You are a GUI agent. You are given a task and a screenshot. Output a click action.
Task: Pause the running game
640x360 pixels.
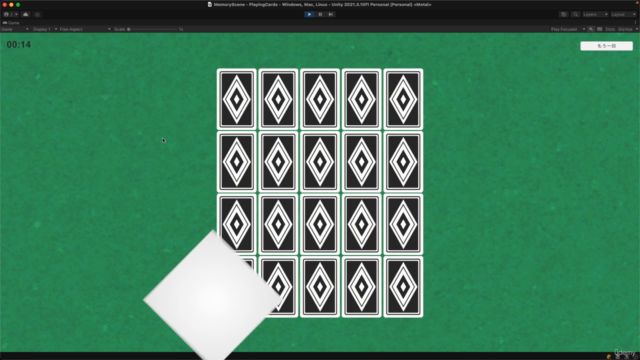point(320,14)
